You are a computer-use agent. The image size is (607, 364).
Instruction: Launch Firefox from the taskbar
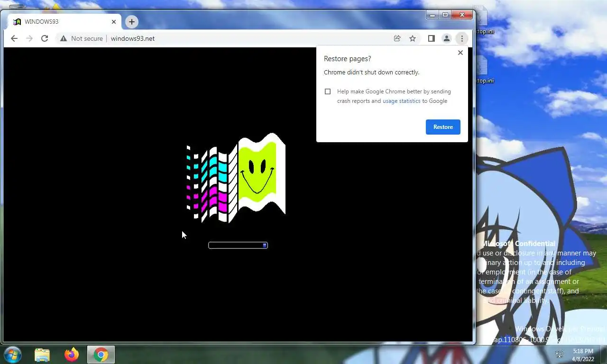[72, 355]
